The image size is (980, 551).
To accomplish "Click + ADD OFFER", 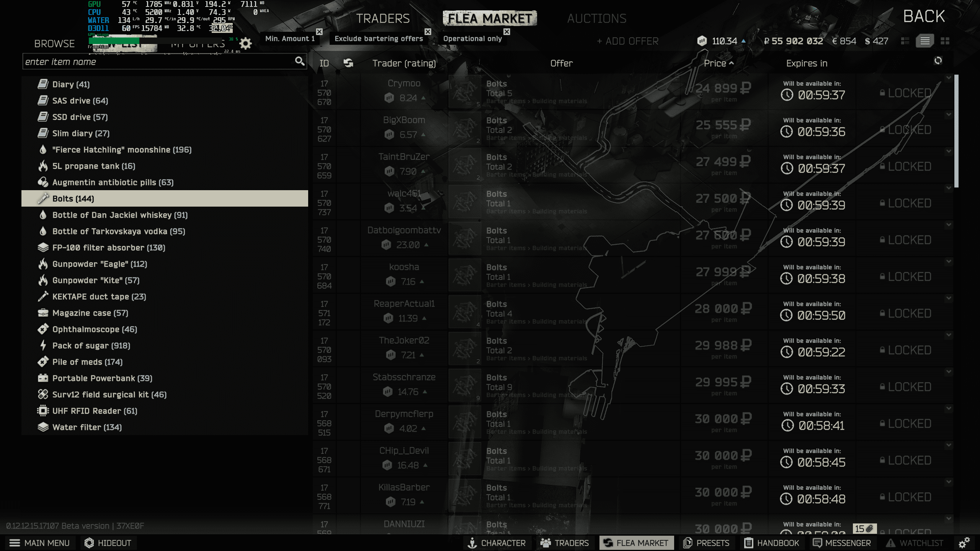I will pyautogui.click(x=628, y=41).
